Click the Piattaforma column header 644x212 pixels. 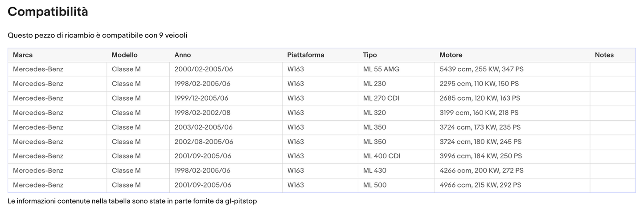pos(306,55)
